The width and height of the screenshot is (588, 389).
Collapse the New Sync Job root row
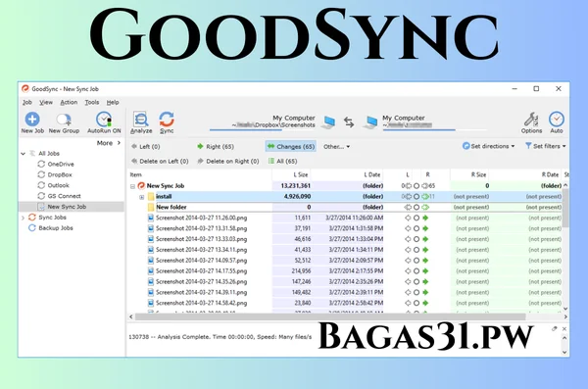coord(132,186)
